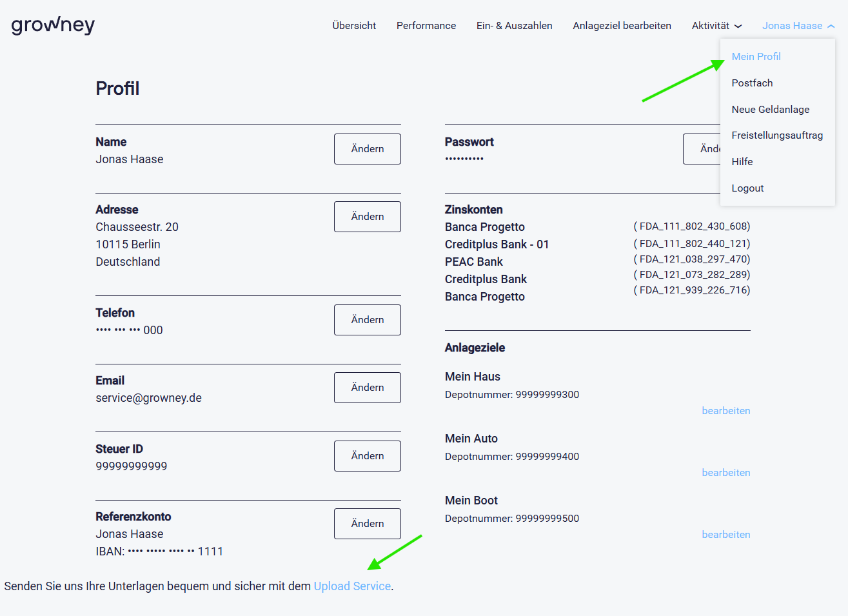Select Neue Geldanlage menu entry
Viewport: 848px width, 616px height.
coord(770,110)
